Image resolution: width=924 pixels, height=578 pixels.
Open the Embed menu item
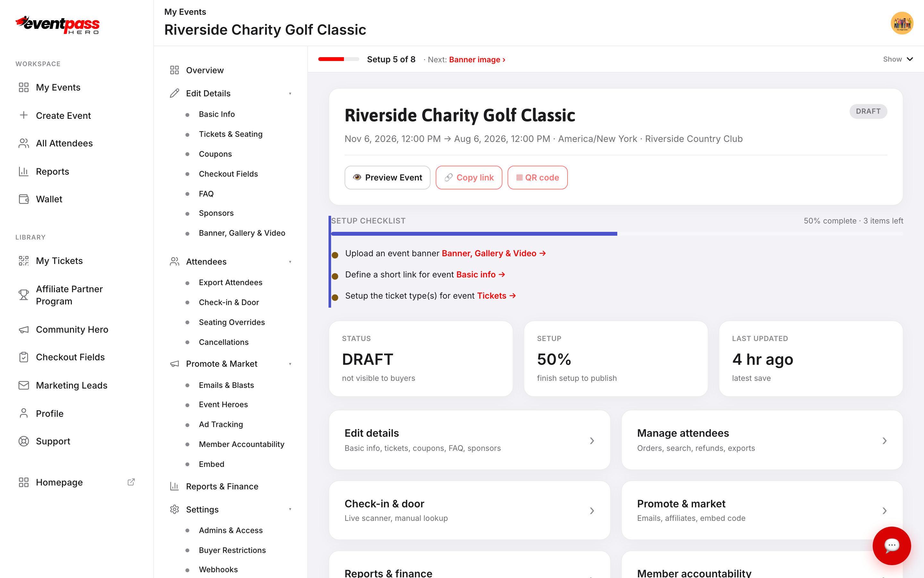click(x=211, y=464)
